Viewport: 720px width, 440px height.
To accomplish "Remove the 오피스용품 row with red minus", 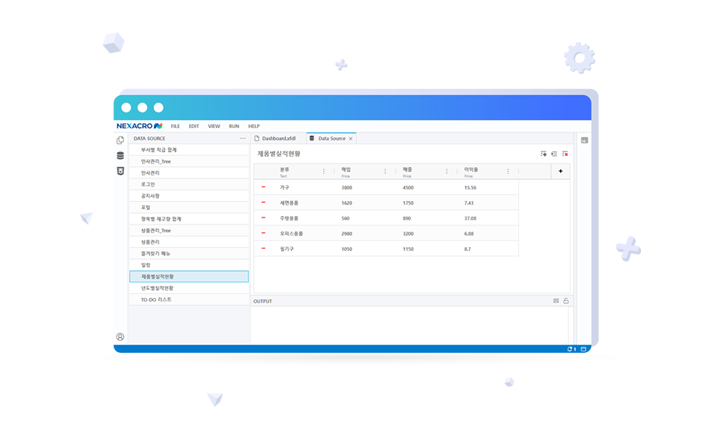I will point(264,233).
